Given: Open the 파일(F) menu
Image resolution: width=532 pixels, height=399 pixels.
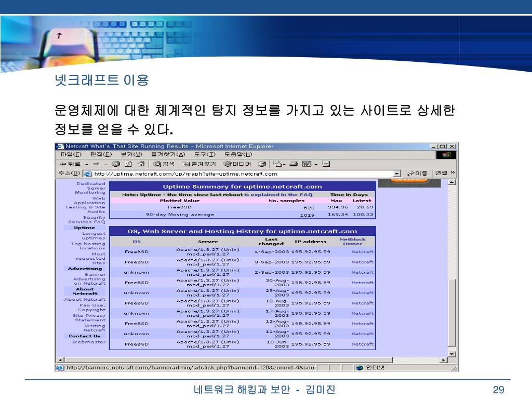Looking at the screenshot, I should click(x=71, y=154).
